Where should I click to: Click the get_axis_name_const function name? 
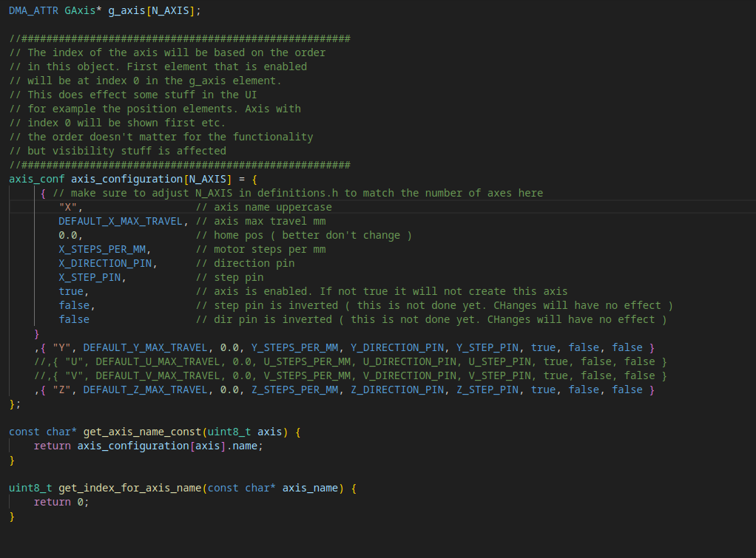(x=142, y=432)
